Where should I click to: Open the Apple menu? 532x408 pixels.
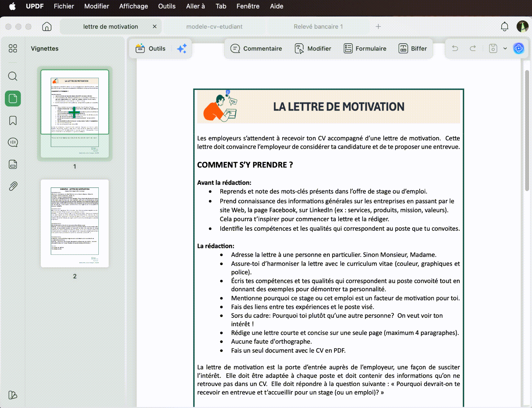pos(12,6)
